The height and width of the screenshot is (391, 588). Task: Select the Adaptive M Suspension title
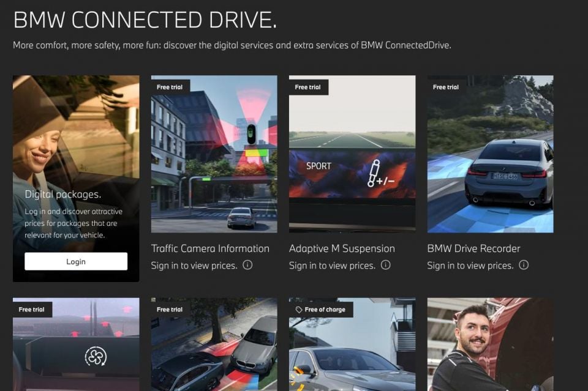coord(341,248)
